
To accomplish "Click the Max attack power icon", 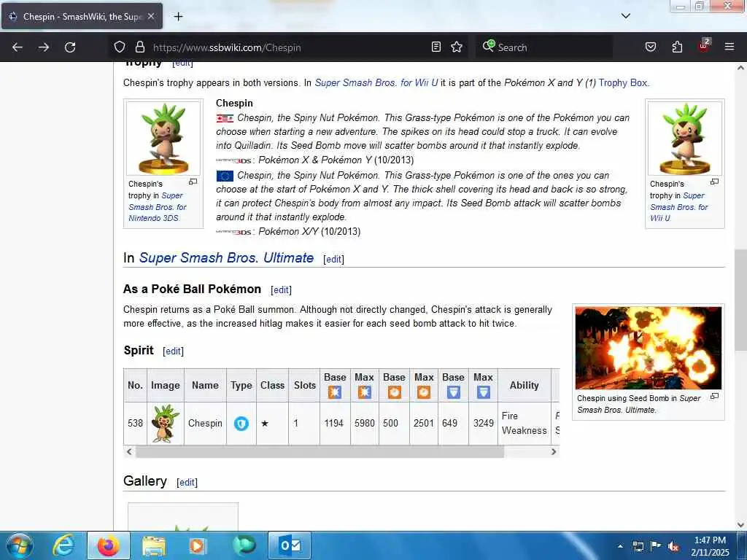I will click(365, 392).
